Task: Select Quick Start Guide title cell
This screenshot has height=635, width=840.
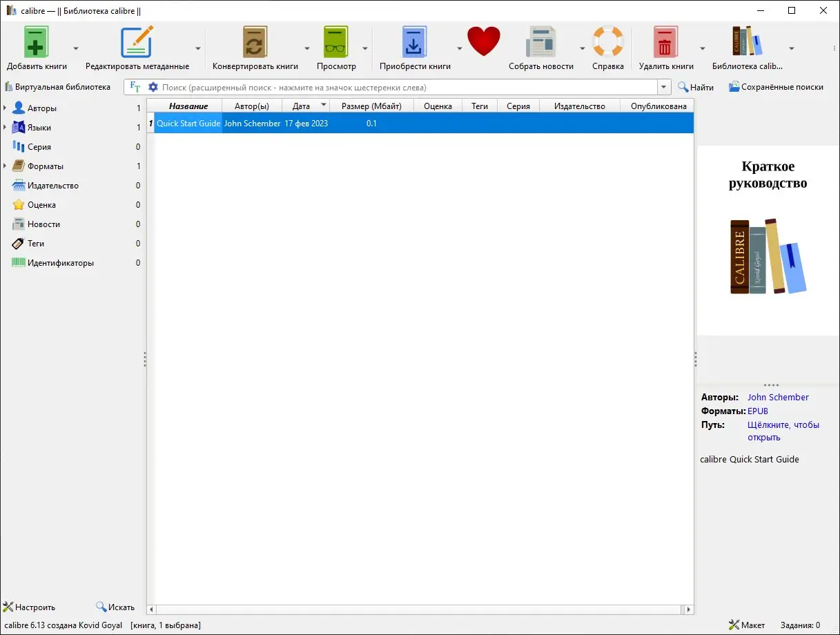Action: tap(188, 124)
